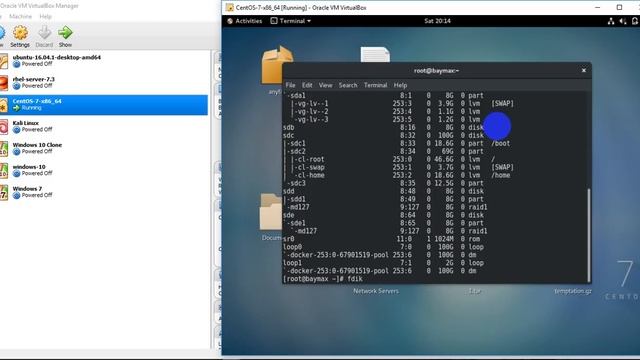Click the terminal vertical scrollbar
The height and width of the screenshot is (360, 640).
(589, 235)
